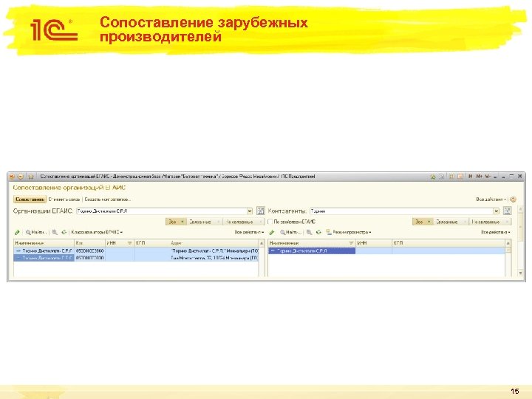The image size is (532, 399).
Task: Click ИНН column header filter in left list
Action: (x=120, y=243)
